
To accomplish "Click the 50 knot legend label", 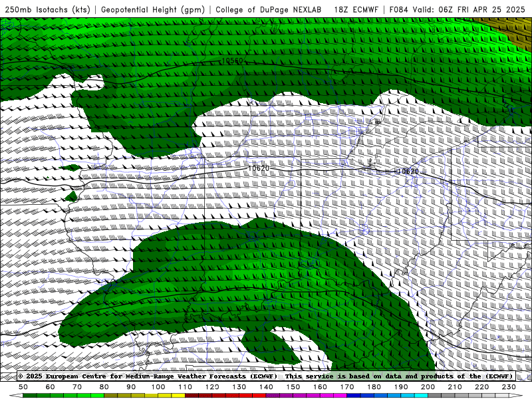I will click(x=23, y=387).
